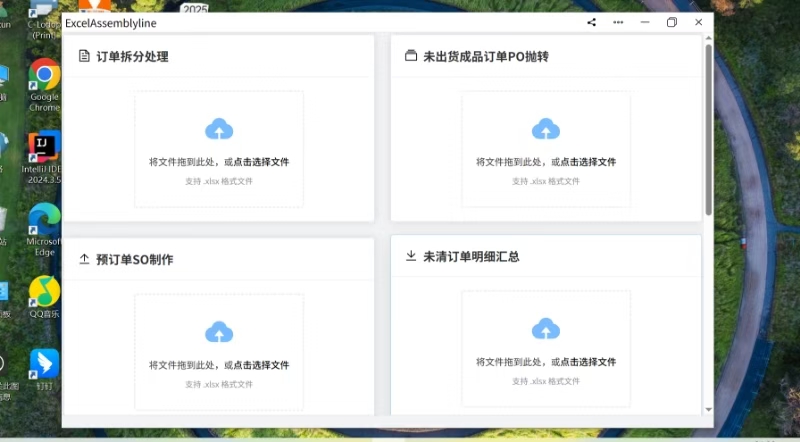Open C-Lodop (Print) desktop shortcut
800x442 pixels.
click(x=44, y=19)
